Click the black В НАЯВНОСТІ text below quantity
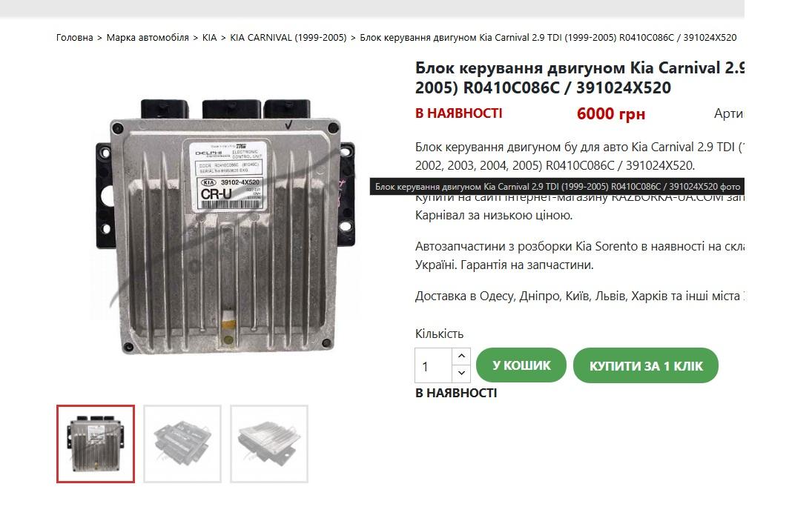The width and height of the screenshot is (812, 524). pos(456,393)
